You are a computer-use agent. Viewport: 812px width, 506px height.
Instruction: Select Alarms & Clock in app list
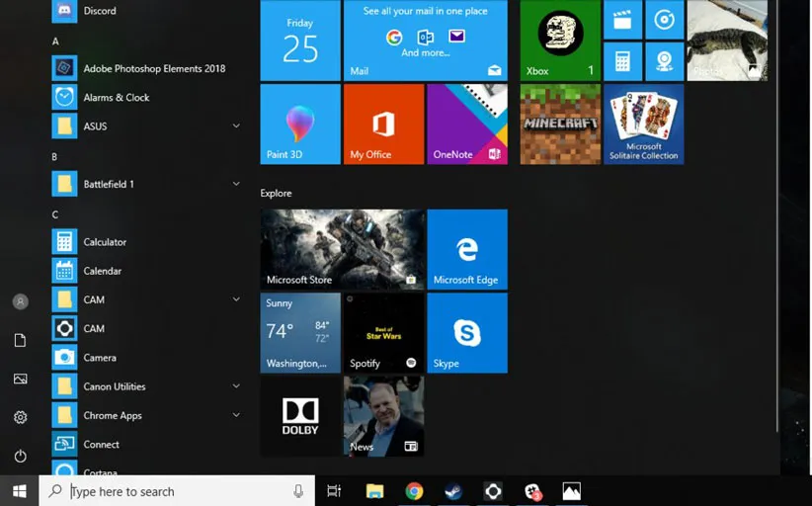tap(116, 98)
